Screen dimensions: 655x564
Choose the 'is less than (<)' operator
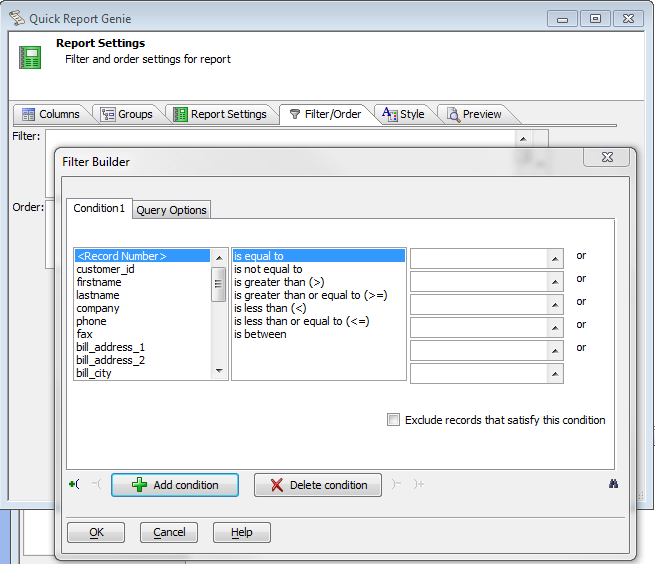click(x=319, y=308)
